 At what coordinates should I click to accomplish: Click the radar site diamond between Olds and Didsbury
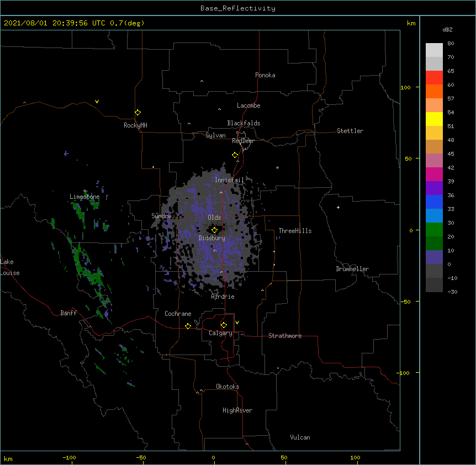click(x=214, y=230)
